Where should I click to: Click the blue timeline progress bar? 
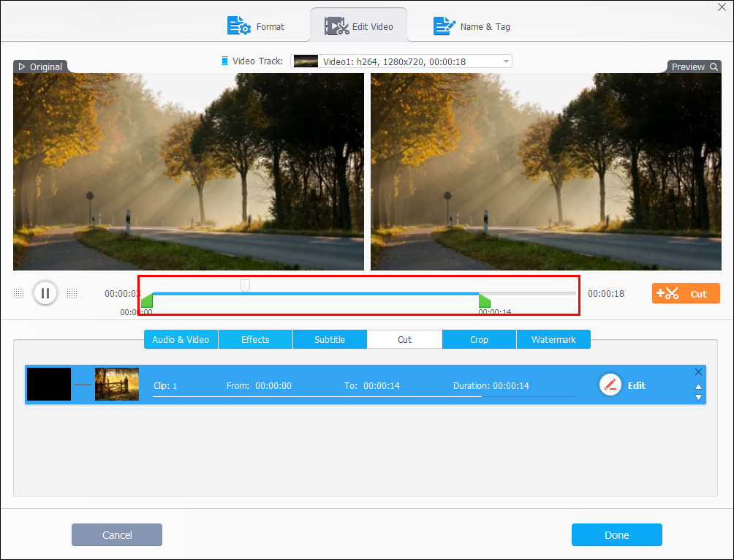coord(316,294)
